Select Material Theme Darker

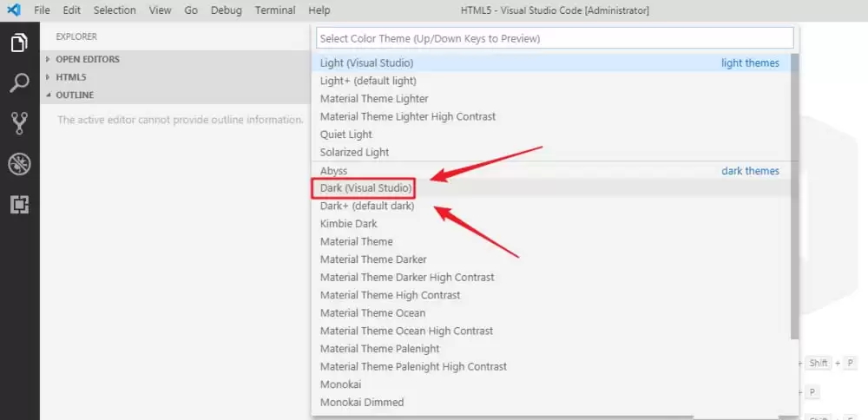point(551,259)
